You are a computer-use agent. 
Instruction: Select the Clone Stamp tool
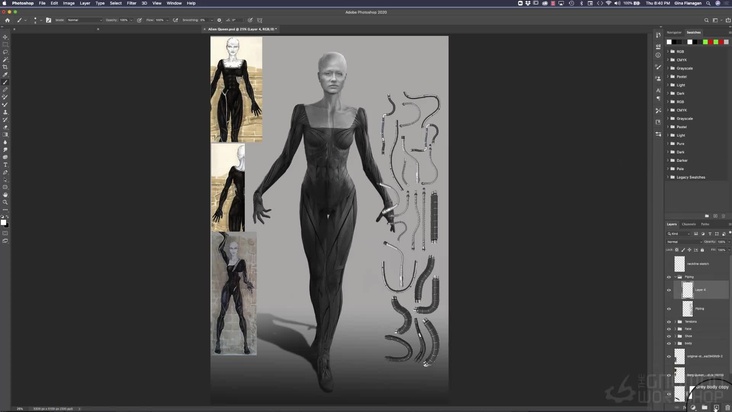5,112
